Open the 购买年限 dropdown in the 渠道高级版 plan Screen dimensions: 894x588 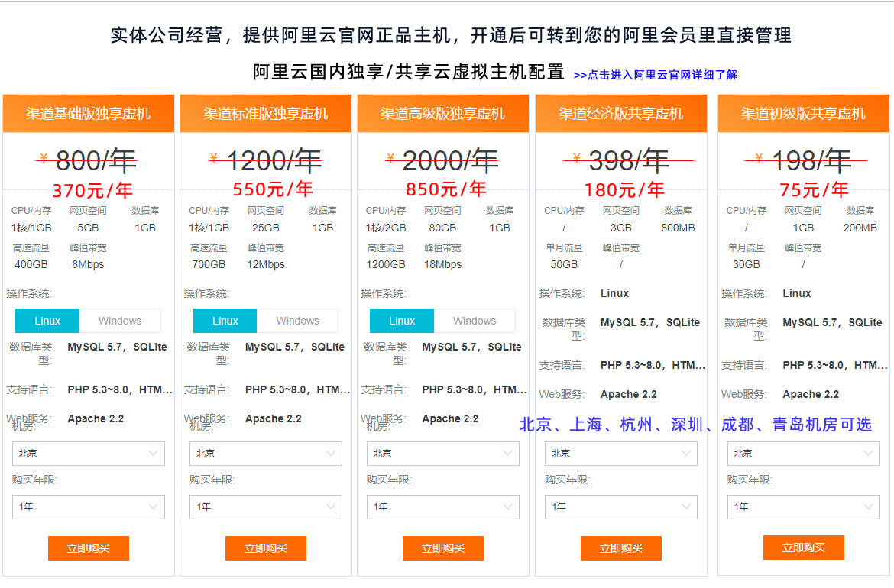click(x=443, y=507)
